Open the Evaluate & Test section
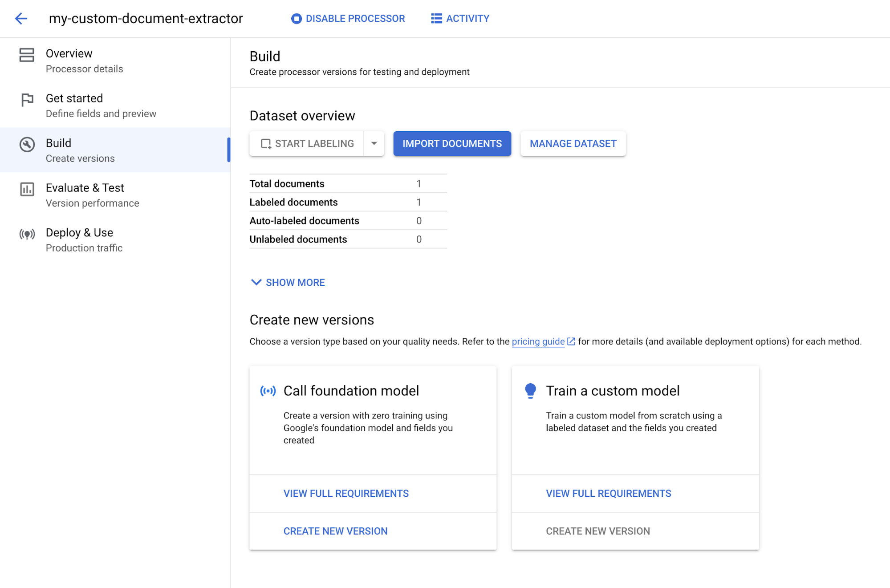Viewport: 890px width, 588px height. pos(85,195)
